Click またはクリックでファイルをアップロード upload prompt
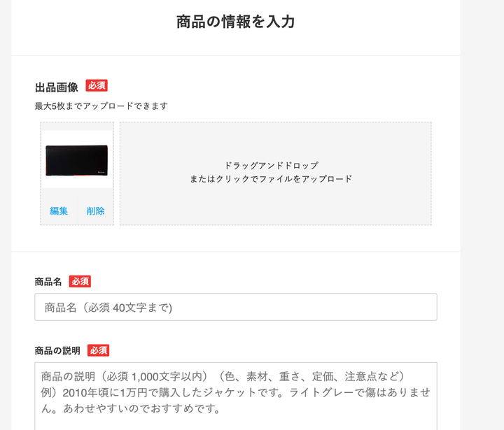 272,179
